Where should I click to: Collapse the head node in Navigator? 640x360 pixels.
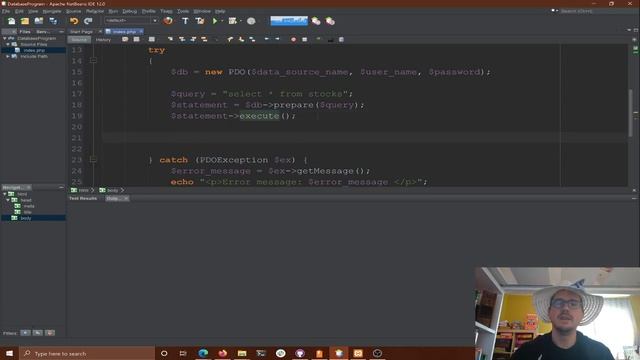(x=8, y=200)
